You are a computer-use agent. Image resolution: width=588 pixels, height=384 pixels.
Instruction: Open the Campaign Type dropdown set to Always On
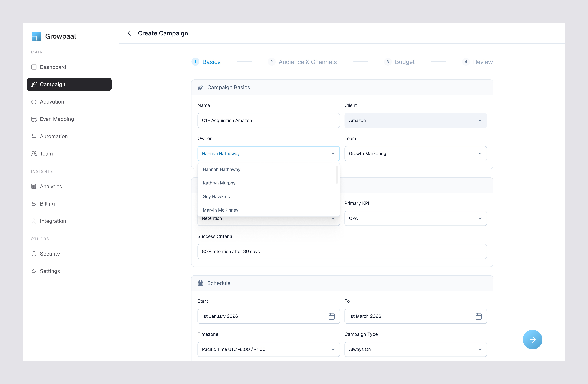pos(415,349)
